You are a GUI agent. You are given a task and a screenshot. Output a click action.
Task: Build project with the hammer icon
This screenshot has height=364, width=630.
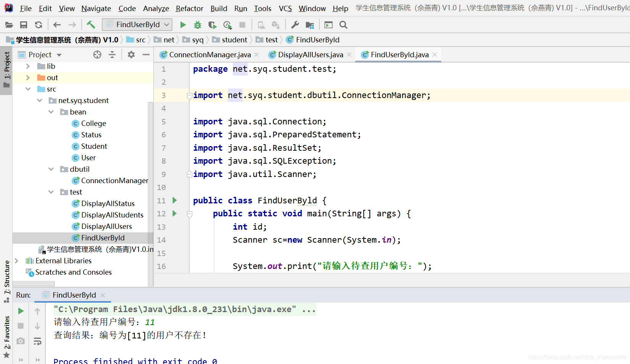tap(91, 25)
